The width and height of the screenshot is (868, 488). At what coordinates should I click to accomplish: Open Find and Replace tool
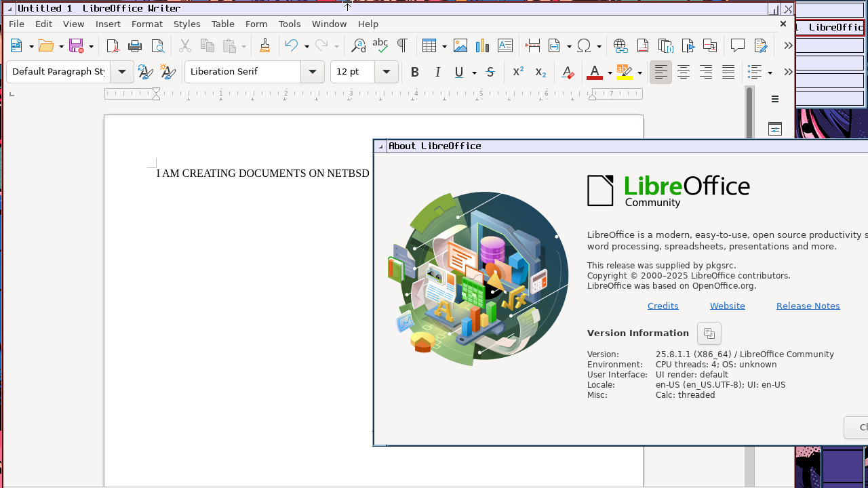coord(358,46)
